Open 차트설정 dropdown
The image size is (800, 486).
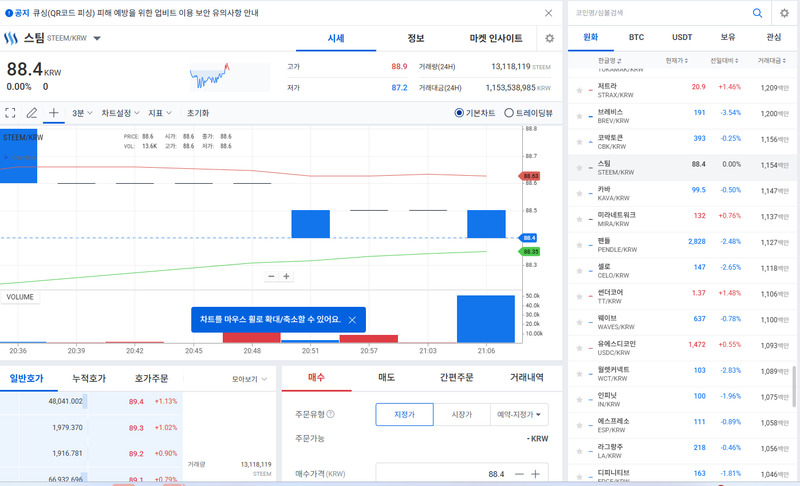click(x=120, y=113)
